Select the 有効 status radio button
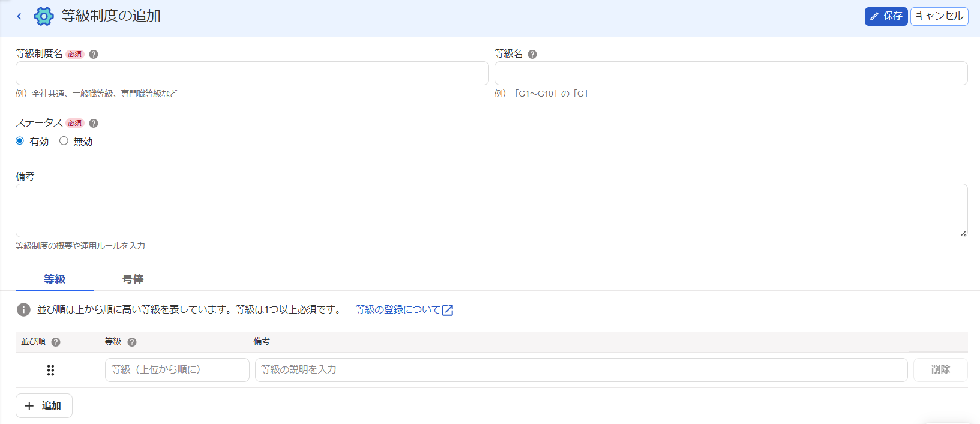The width and height of the screenshot is (980, 424). pos(20,141)
